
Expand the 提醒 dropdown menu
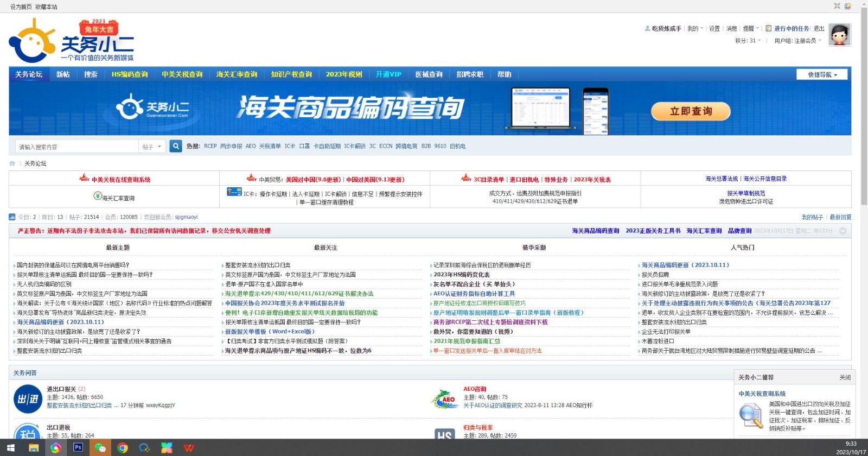(751, 29)
